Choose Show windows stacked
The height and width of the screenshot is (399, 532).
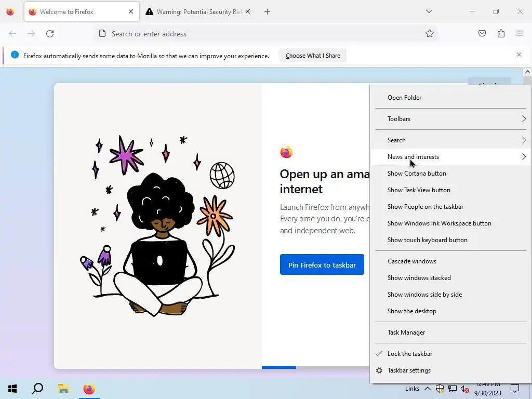[x=450, y=278]
